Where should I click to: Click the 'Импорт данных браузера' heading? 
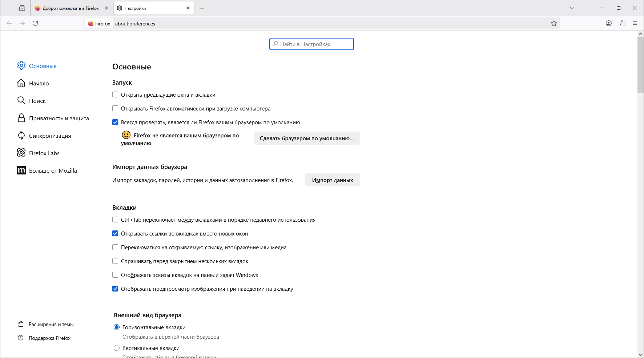pos(150,167)
